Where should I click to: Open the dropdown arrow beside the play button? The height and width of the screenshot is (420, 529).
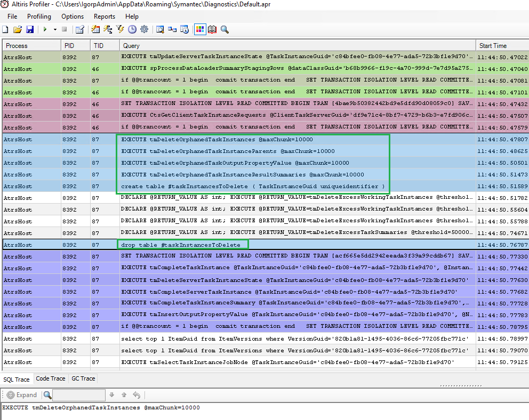[55, 30]
